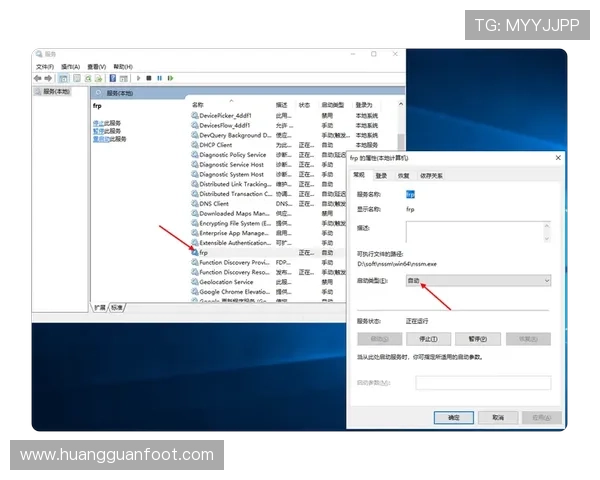The width and height of the screenshot is (600, 480).
Task: Open the 启动类型 startup type dropdown
Action: pyautogui.click(x=477, y=282)
